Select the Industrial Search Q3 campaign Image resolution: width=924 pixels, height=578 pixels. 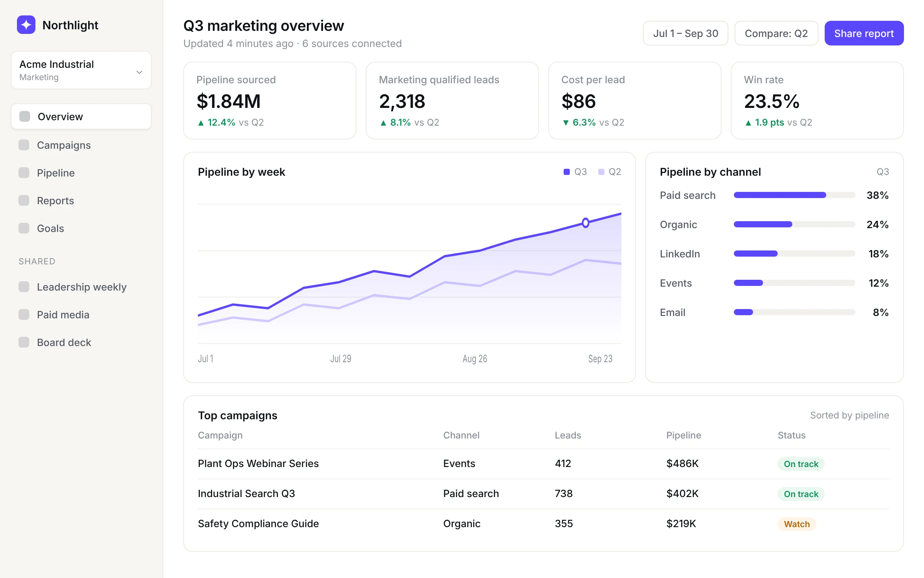tap(543, 494)
